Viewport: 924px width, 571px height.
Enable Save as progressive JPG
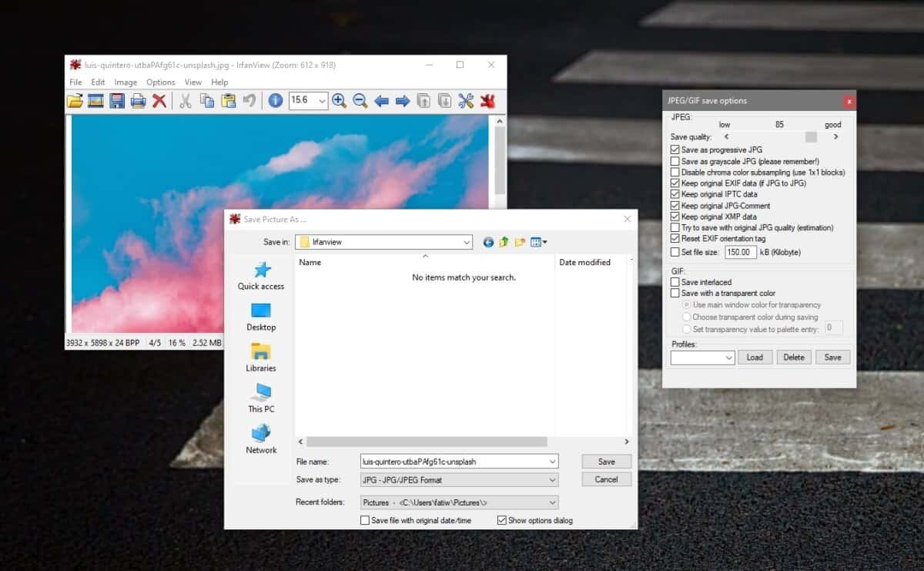pyautogui.click(x=675, y=149)
